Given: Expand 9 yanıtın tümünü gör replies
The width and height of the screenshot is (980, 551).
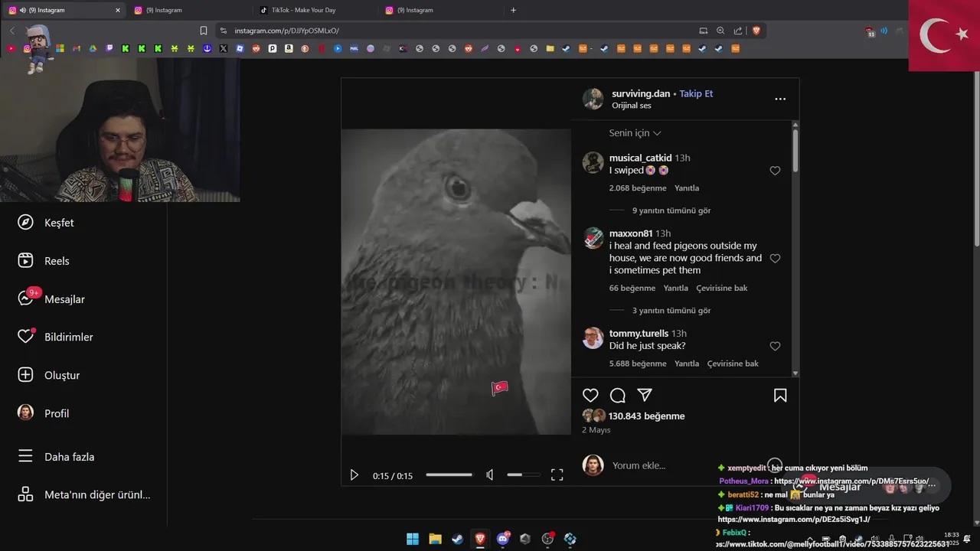Looking at the screenshot, I should (x=671, y=210).
